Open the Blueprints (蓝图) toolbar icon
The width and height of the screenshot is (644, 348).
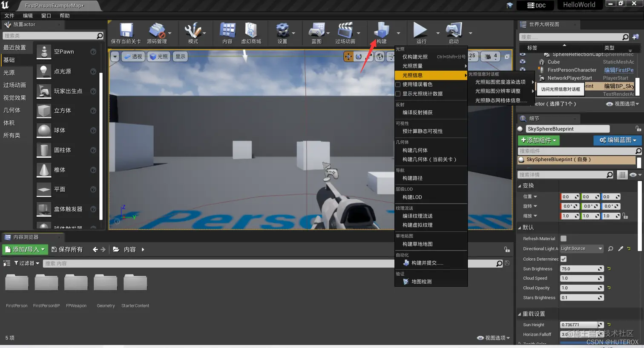tap(316, 30)
